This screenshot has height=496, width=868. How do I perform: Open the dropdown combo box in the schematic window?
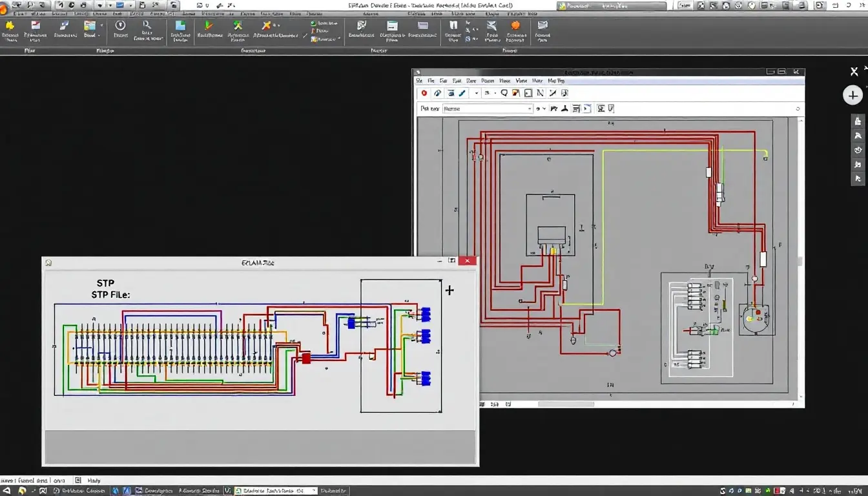[488, 109]
